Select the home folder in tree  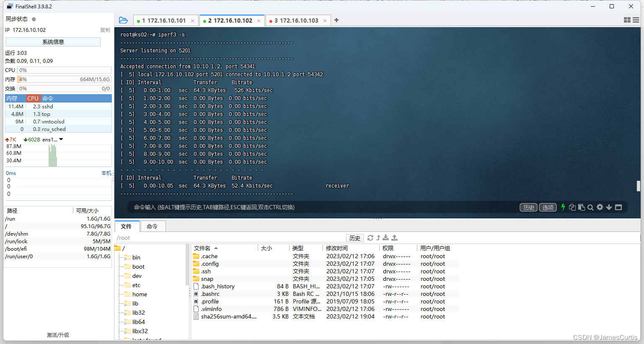(x=140, y=294)
